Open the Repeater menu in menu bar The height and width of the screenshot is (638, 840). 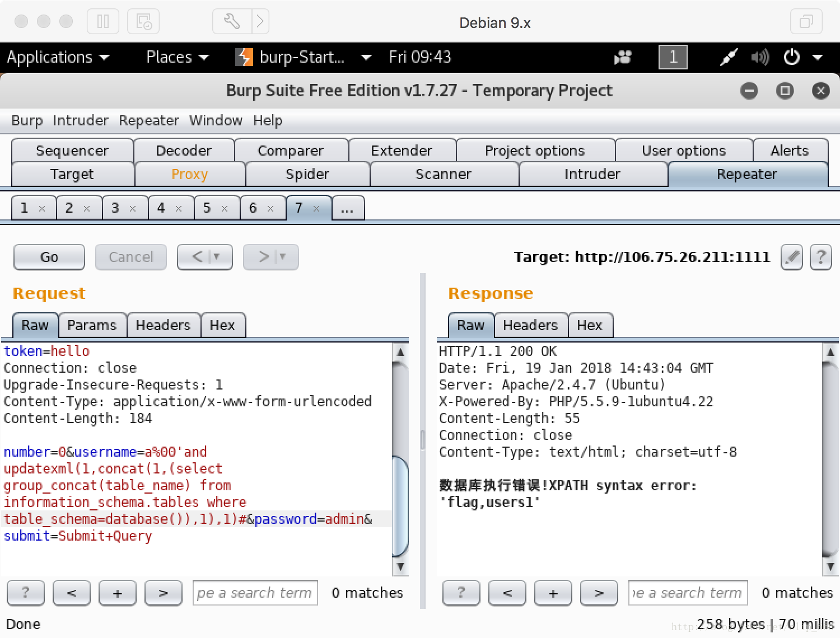[149, 120]
